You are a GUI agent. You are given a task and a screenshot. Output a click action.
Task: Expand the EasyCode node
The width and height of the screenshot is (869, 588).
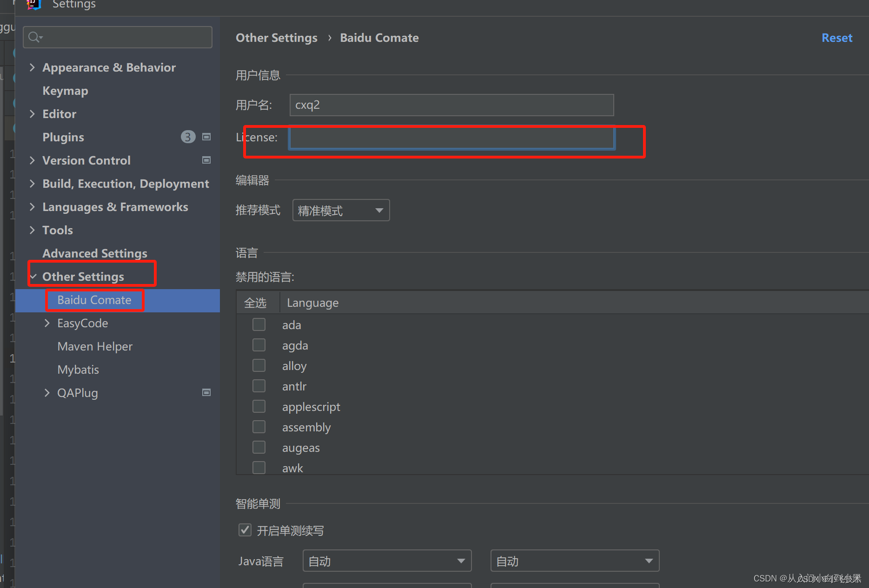(47, 323)
